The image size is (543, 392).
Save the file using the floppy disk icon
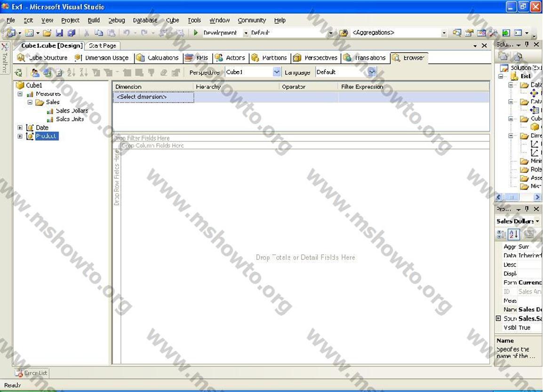(x=60, y=33)
